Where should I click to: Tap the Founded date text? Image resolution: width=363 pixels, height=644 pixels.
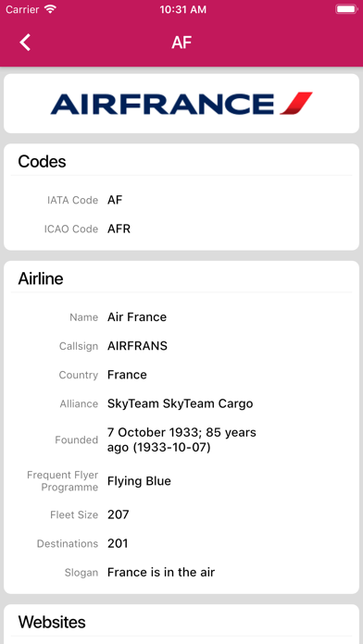click(x=181, y=440)
